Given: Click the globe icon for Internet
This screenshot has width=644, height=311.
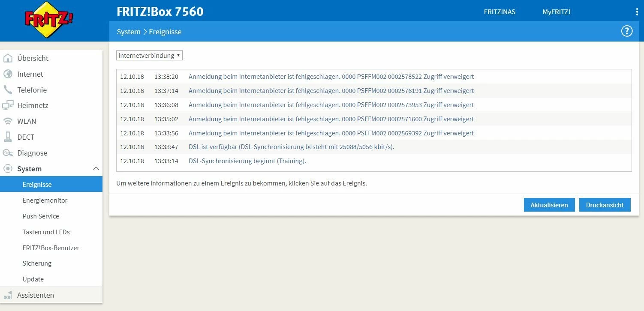Looking at the screenshot, I should [x=8, y=74].
